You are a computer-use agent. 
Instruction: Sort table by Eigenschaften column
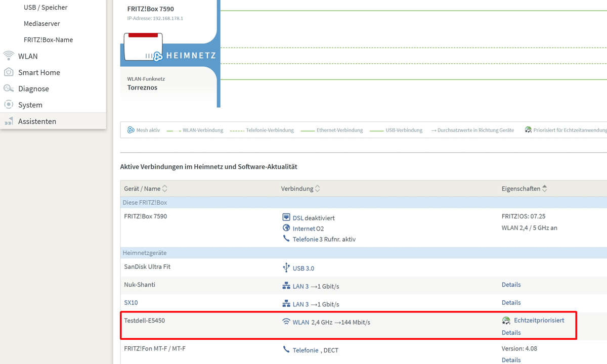tap(524, 189)
